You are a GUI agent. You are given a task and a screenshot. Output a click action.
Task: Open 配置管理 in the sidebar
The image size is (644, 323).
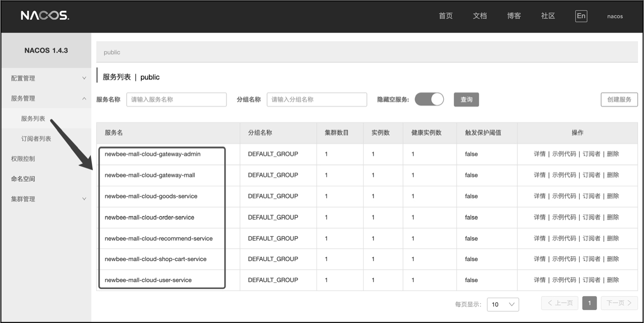(x=23, y=78)
